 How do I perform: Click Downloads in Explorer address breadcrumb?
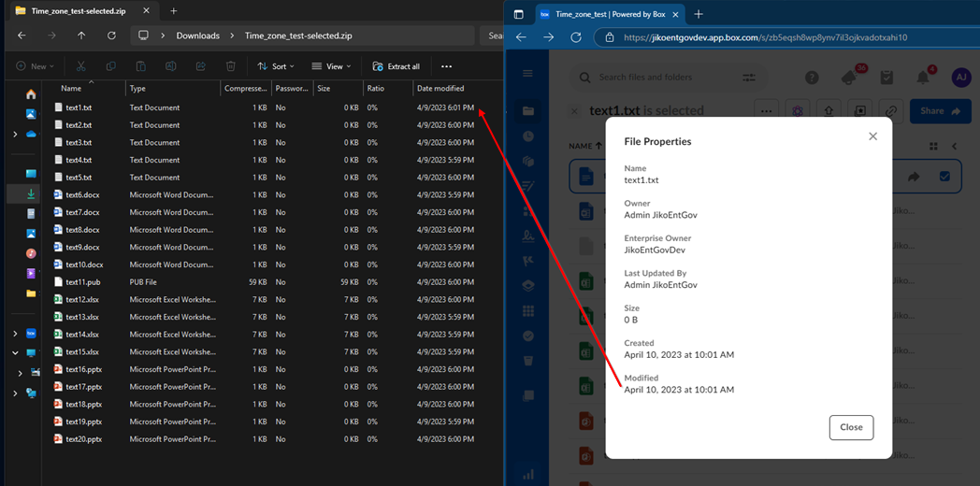tap(197, 36)
